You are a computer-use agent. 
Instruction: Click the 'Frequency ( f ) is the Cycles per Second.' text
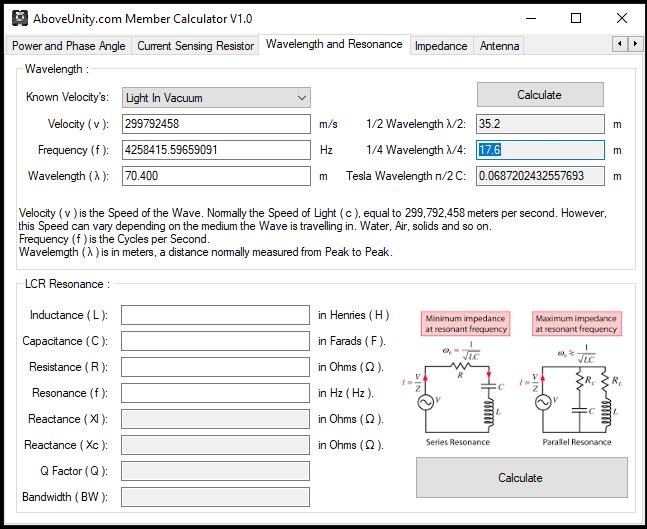(114, 239)
